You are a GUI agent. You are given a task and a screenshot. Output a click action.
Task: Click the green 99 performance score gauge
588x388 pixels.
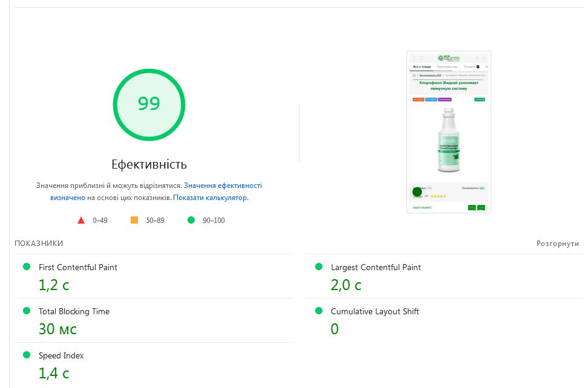149,105
